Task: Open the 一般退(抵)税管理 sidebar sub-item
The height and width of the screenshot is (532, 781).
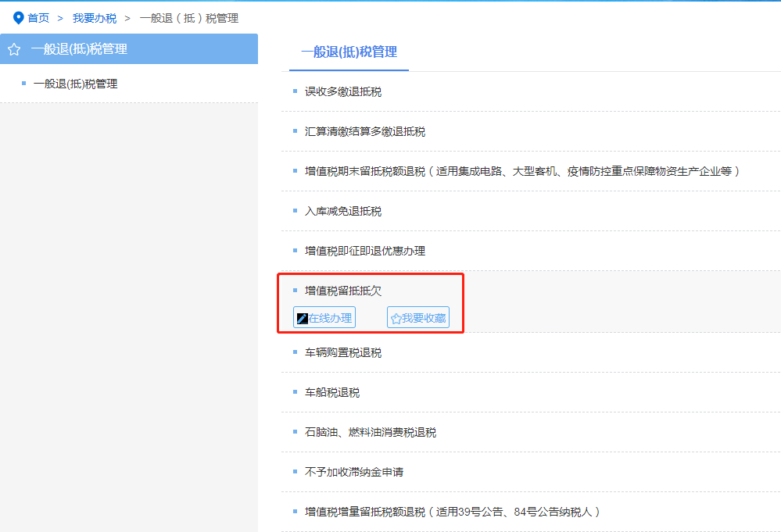Action: click(x=75, y=84)
